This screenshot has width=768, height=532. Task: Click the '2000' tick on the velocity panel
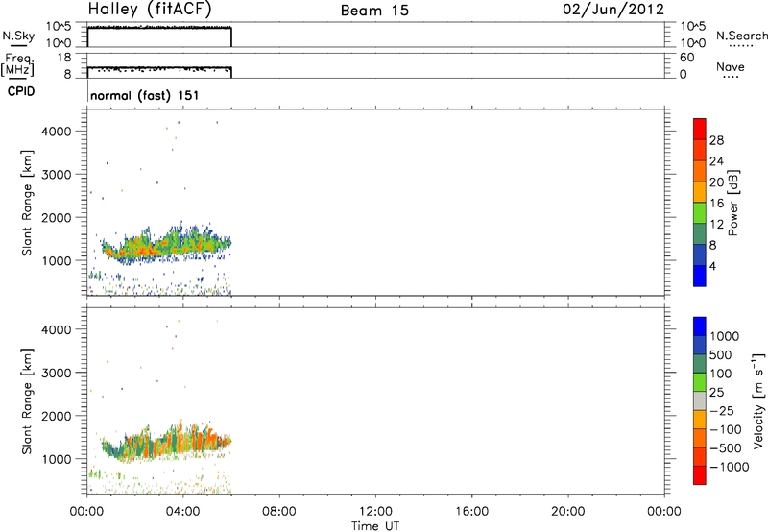click(x=57, y=416)
